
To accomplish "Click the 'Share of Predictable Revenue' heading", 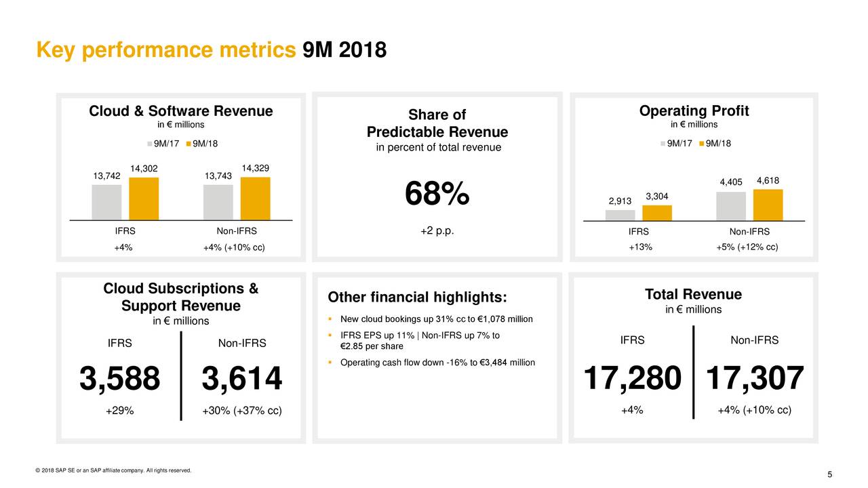I will pyautogui.click(x=437, y=123).
